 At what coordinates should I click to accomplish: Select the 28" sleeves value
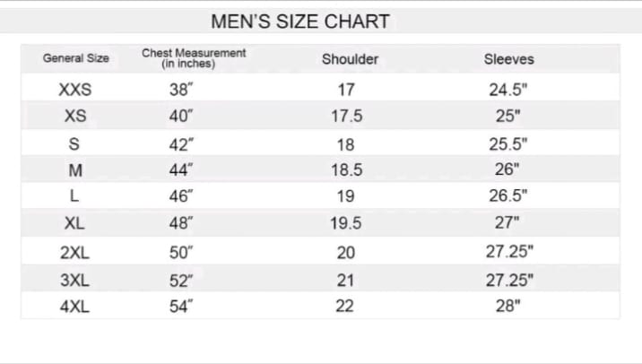[x=508, y=307]
